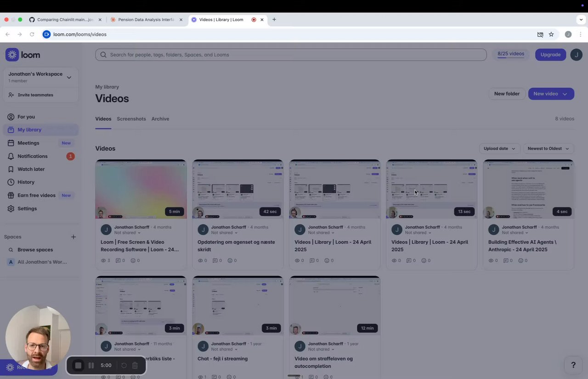Click the red notifications badge showing 1

point(70,156)
